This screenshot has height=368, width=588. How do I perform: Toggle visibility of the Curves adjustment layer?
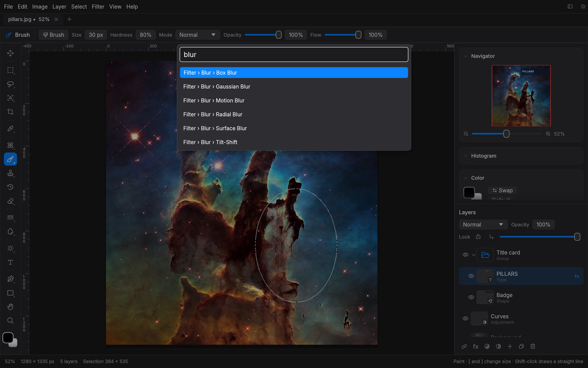click(465, 319)
